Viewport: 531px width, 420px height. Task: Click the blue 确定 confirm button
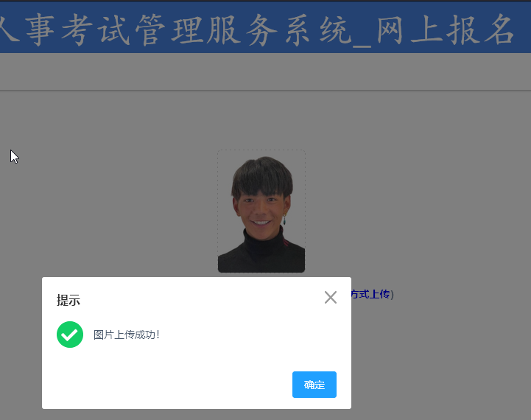pos(314,385)
